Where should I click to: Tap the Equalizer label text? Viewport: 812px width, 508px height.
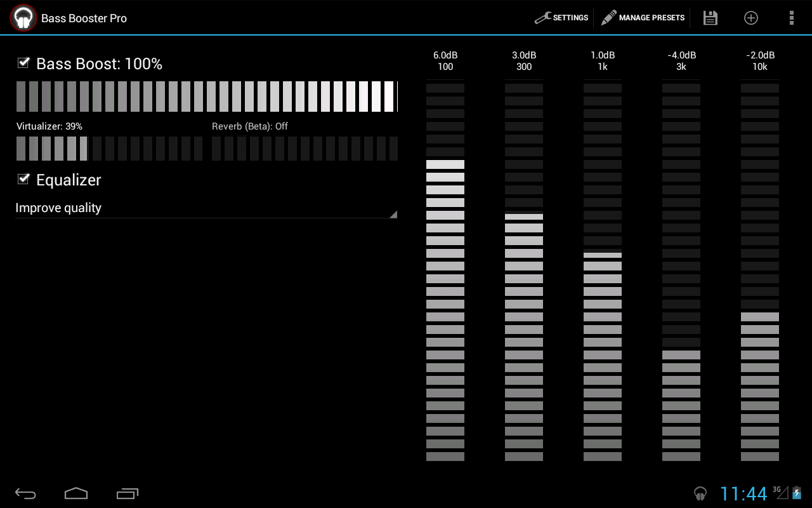(x=69, y=180)
